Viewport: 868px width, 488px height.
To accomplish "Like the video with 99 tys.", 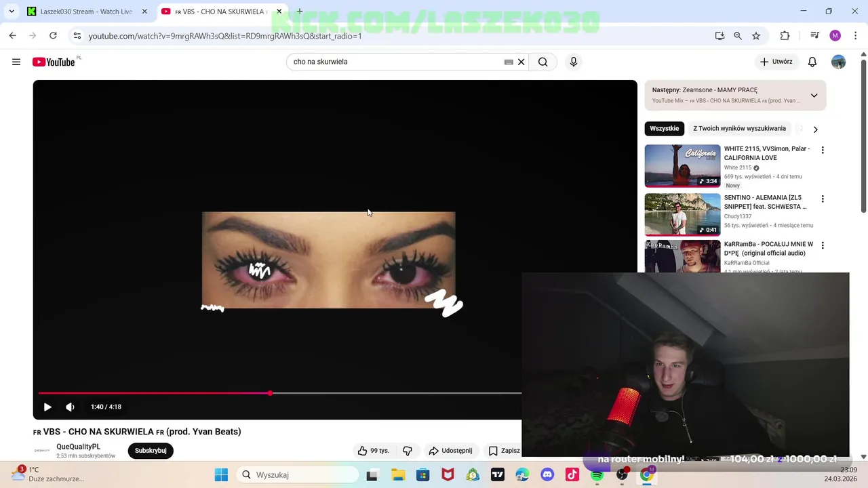I will 374,451.
